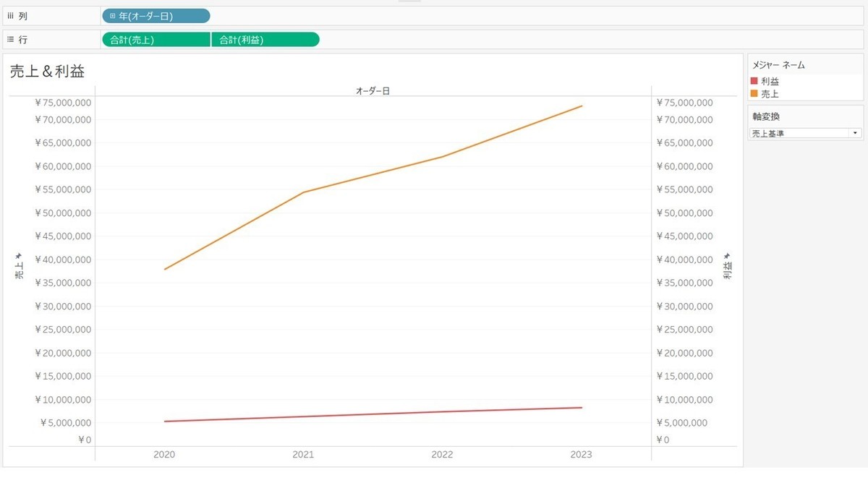Open the 軸変換 parameter dropdown arrow
The height and width of the screenshot is (488, 868).
855,134
